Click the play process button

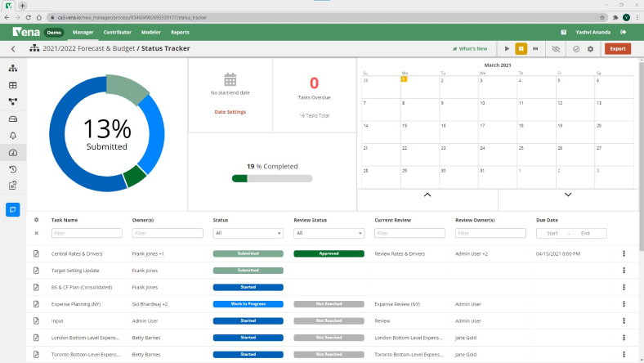[507, 48]
